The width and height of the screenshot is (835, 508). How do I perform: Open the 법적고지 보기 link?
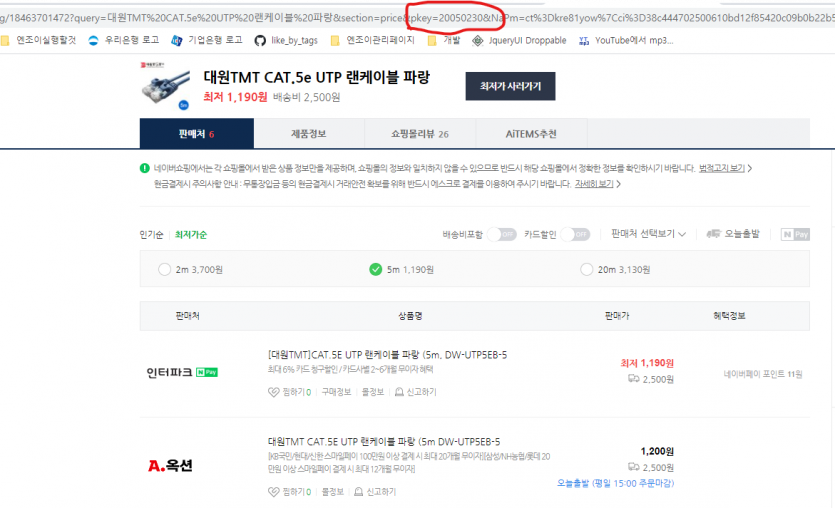click(721, 168)
